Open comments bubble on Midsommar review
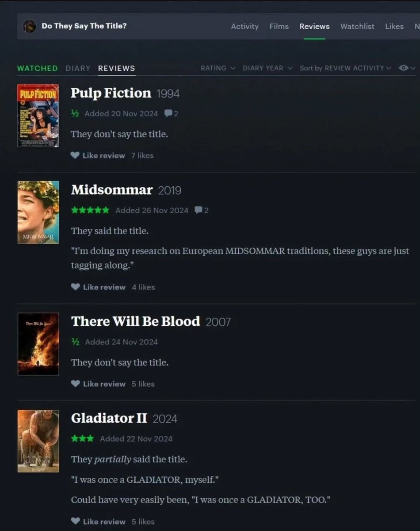The image size is (420, 531). point(199,210)
